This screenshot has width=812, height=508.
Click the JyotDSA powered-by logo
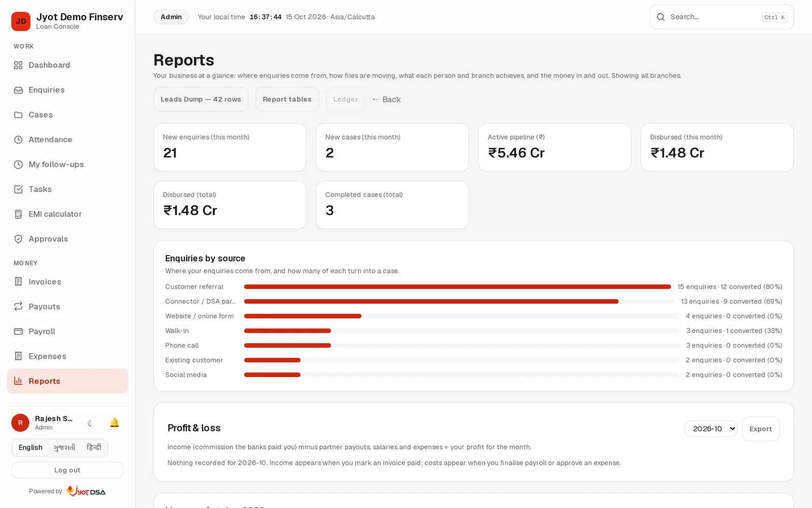pos(86,491)
